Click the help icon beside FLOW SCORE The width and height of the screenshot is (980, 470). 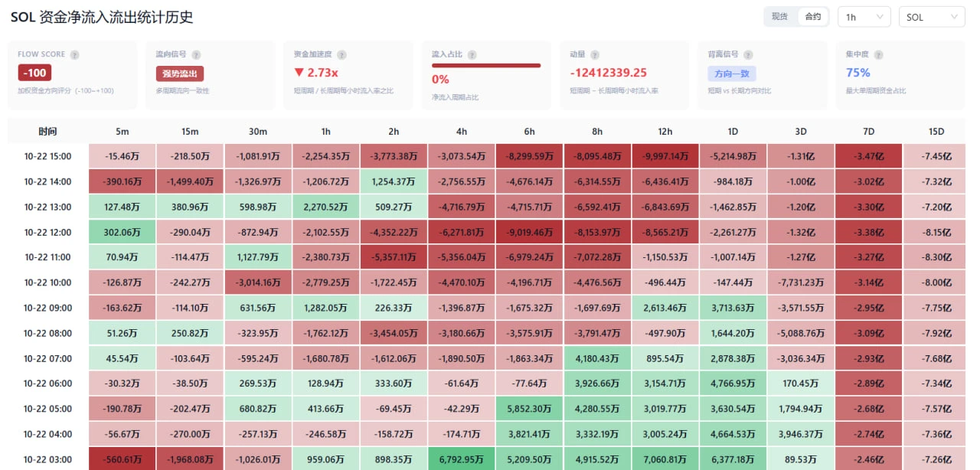(x=73, y=55)
